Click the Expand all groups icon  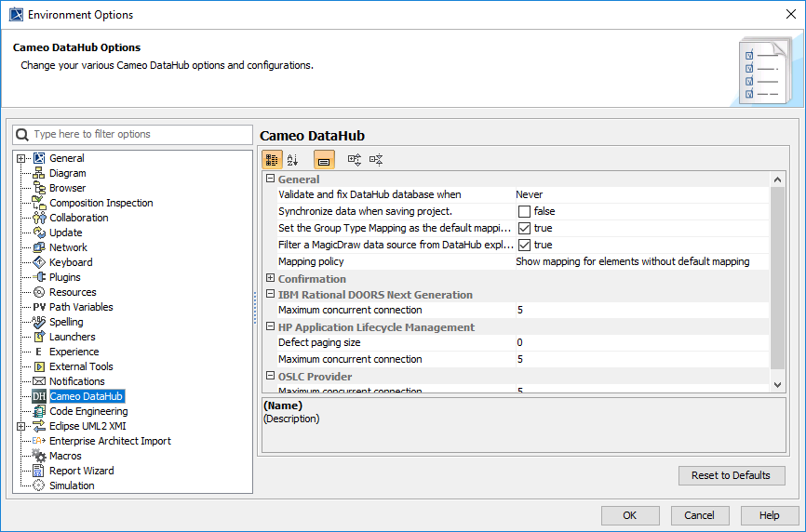[355, 160]
